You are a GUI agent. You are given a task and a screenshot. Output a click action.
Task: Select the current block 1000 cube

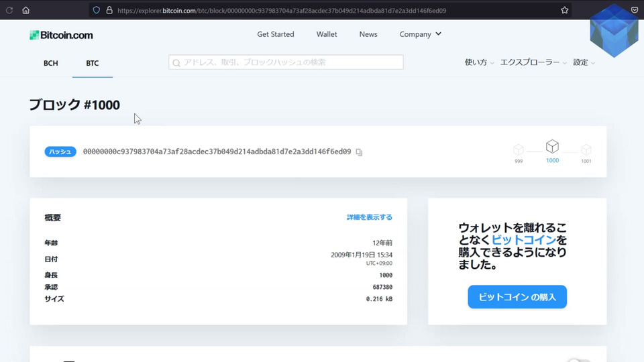click(552, 146)
